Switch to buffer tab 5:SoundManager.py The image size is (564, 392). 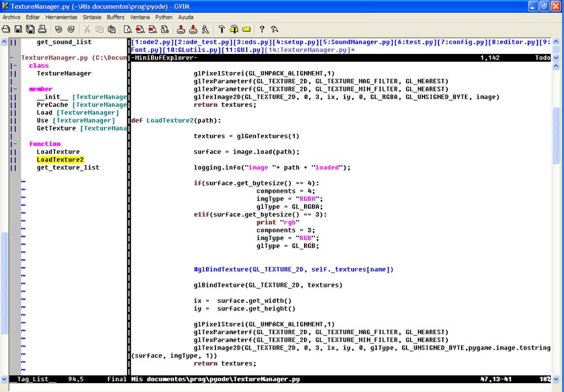[356, 42]
